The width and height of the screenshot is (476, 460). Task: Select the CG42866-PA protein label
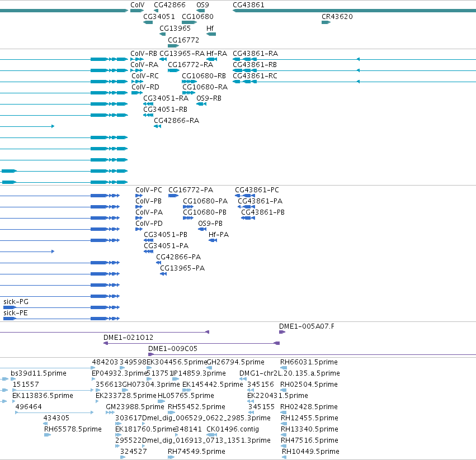(x=178, y=257)
